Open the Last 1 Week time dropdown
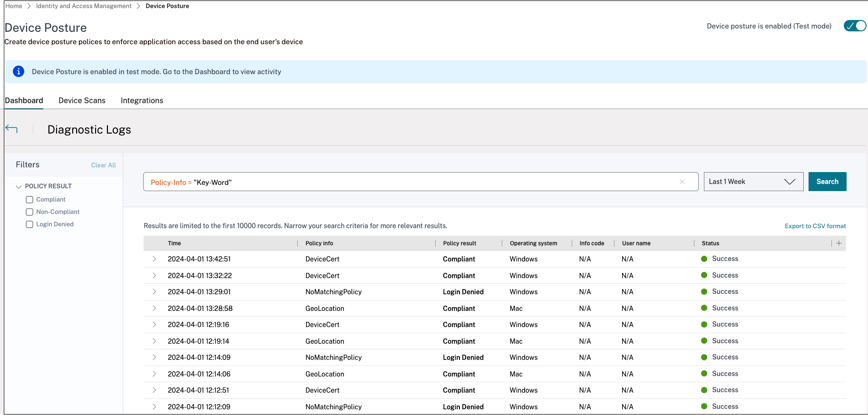Screen dimensions: 868x415 pyautogui.click(x=753, y=182)
